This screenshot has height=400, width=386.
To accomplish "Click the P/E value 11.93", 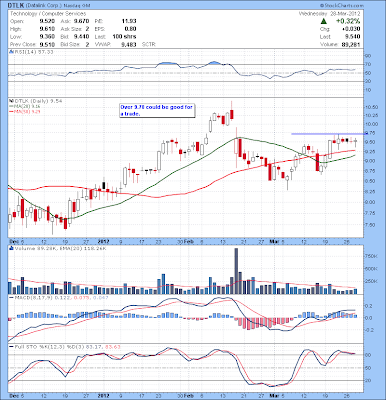I will (129, 21).
